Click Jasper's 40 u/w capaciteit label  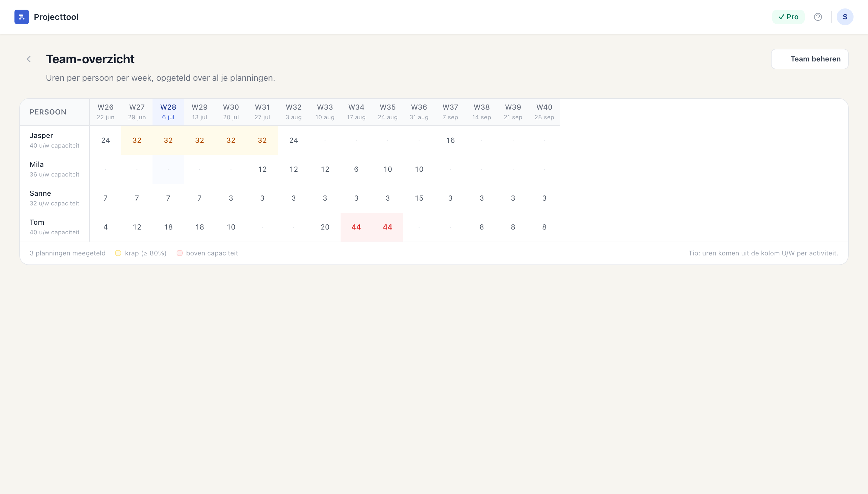click(x=54, y=145)
